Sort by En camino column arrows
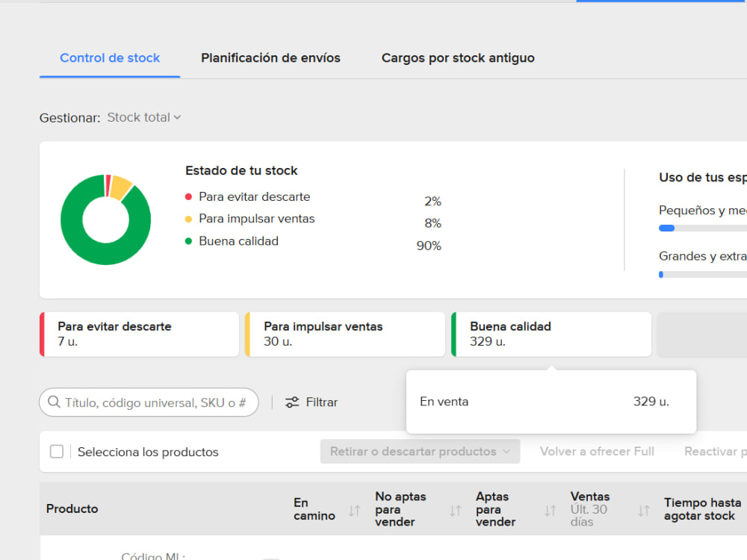The height and width of the screenshot is (560, 747). (354, 511)
